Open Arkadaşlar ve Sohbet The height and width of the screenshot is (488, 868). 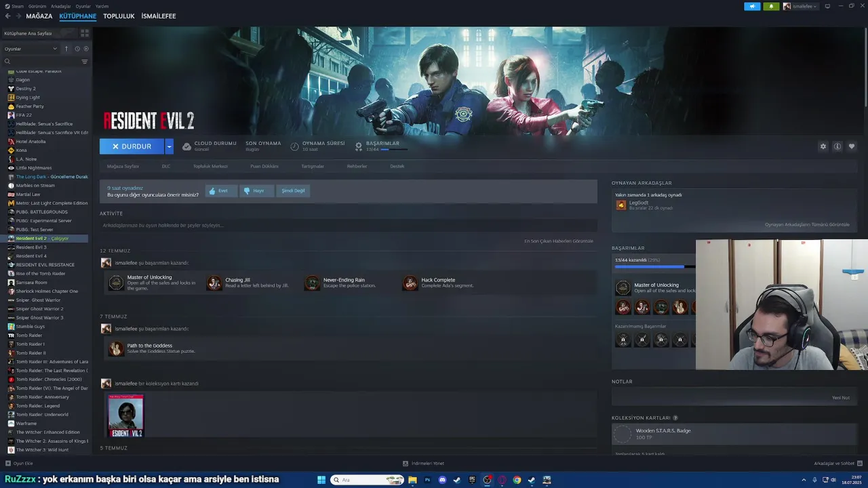(837, 464)
